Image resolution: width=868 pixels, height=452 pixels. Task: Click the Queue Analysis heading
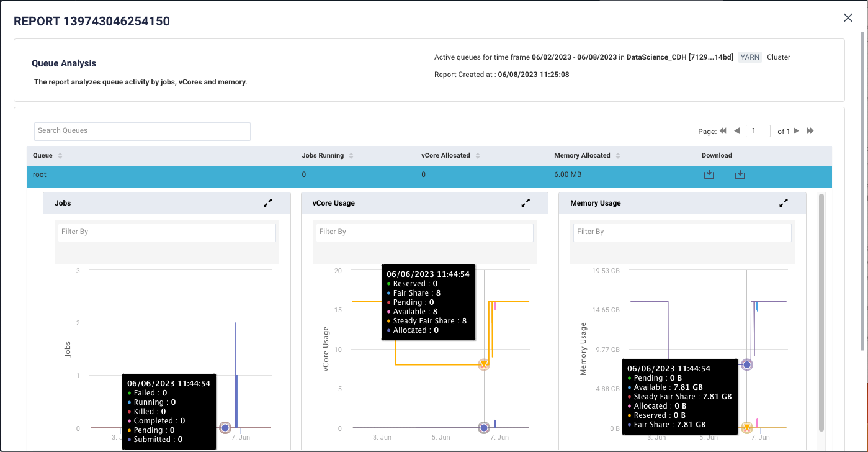pos(64,63)
